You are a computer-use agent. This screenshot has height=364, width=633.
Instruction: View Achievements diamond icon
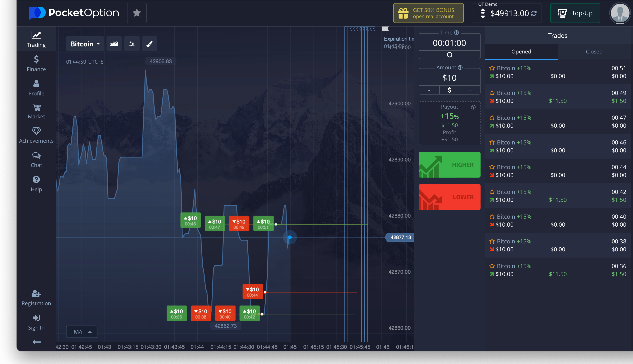(x=36, y=131)
